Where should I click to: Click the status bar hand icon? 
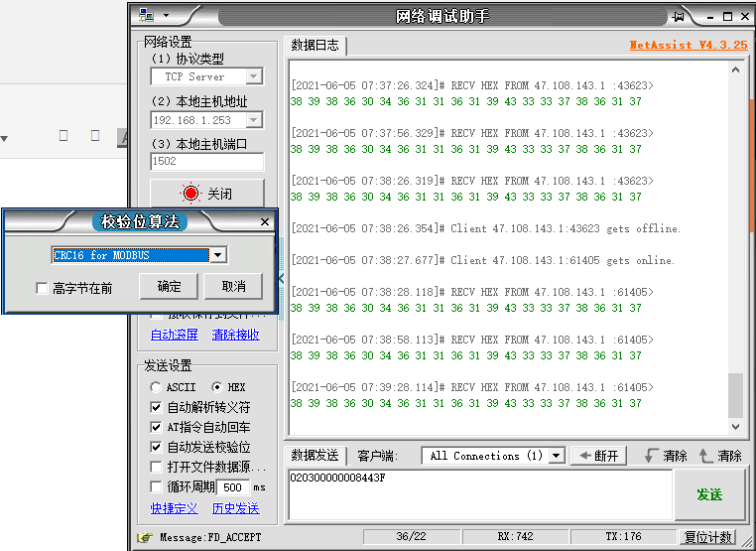click(145, 537)
